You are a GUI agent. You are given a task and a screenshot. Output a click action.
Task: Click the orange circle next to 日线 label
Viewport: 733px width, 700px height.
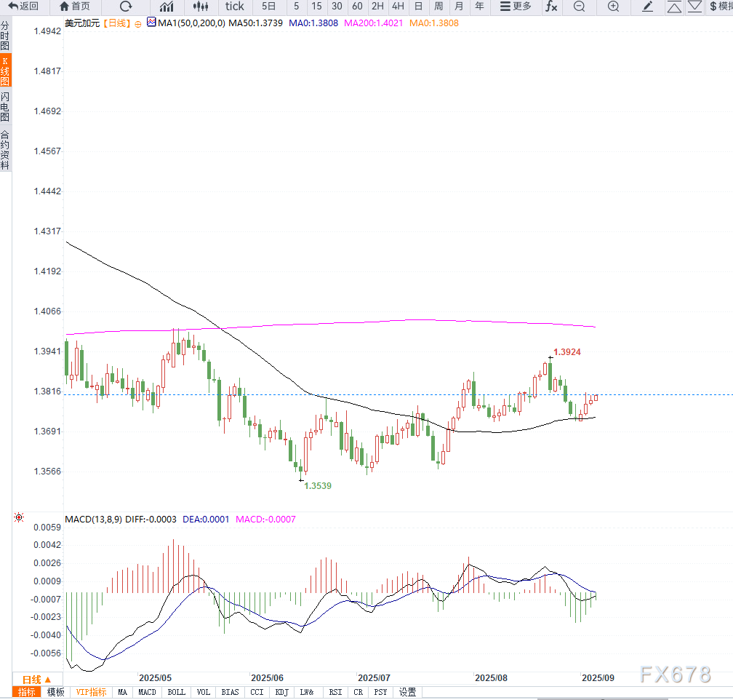coord(137,23)
